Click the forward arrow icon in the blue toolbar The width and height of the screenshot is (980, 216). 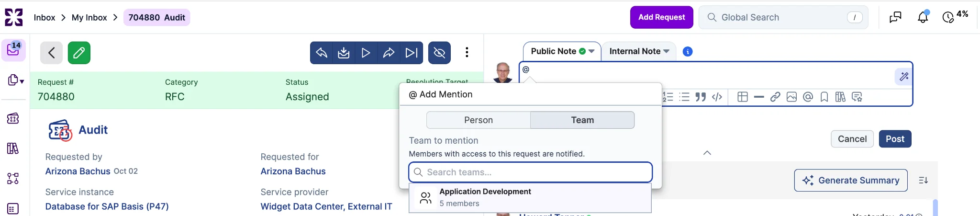[x=389, y=53]
